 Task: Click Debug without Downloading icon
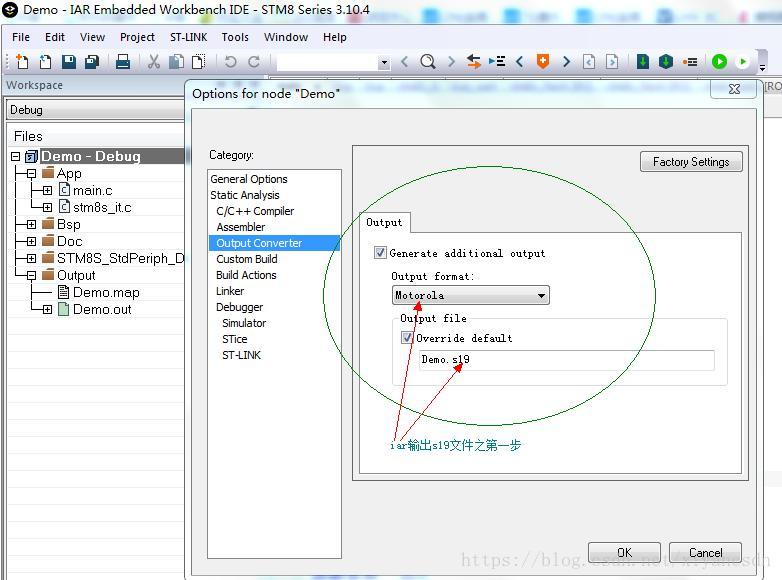(743, 61)
